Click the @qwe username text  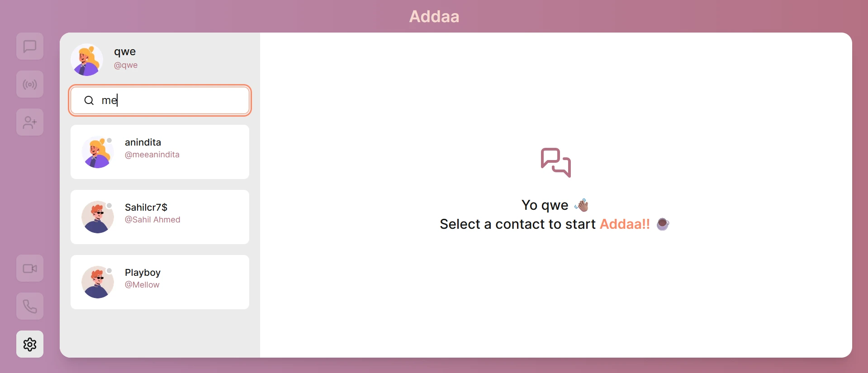125,65
